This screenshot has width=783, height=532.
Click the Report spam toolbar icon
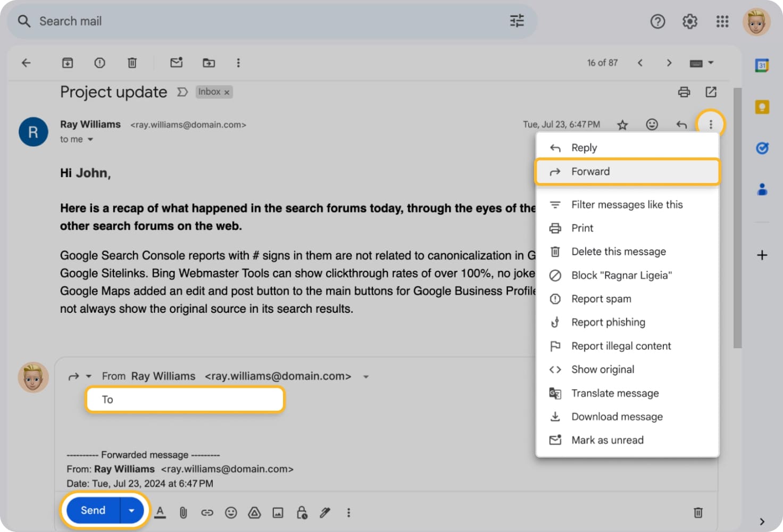tap(99, 63)
